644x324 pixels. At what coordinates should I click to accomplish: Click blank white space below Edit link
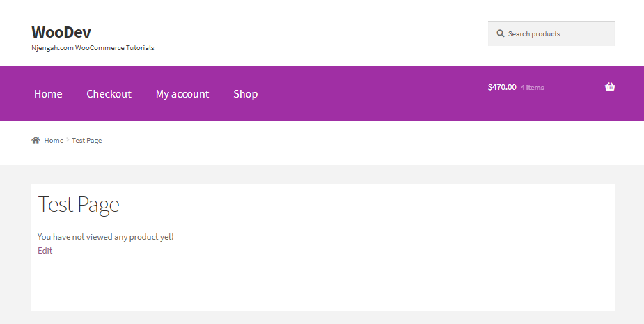tap(323, 284)
